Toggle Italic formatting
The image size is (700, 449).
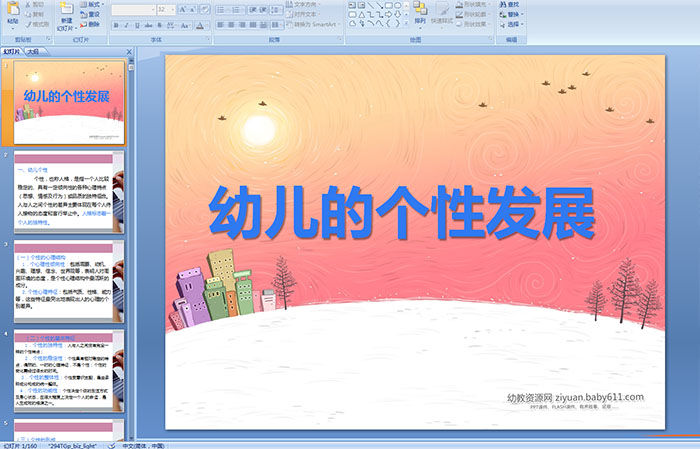click(x=127, y=25)
